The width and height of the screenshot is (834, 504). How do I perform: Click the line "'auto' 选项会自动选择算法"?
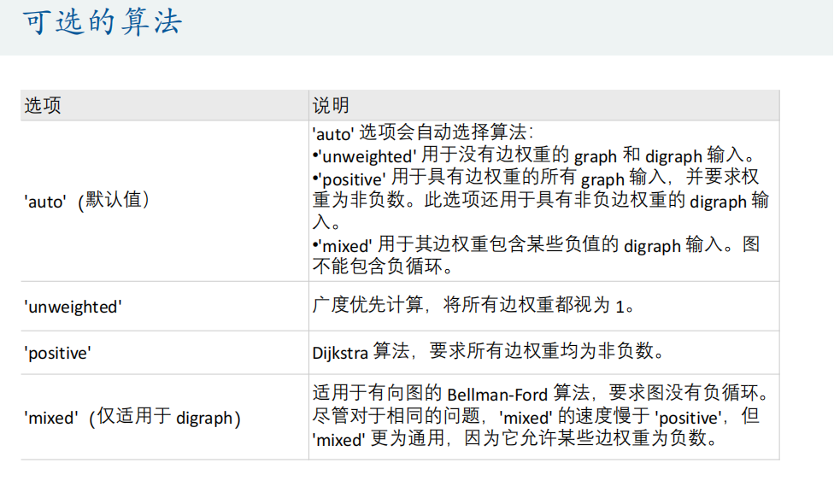(x=423, y=133)
